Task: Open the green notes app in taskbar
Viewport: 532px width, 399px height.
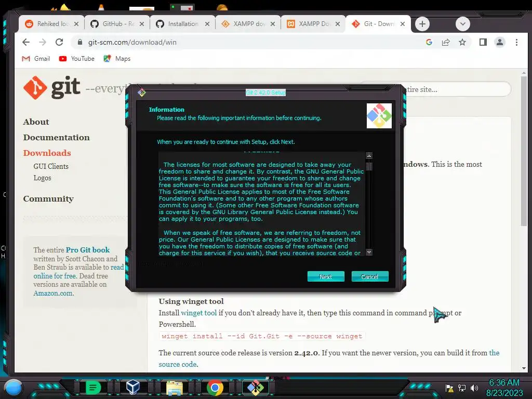Action: coord(93,388)
